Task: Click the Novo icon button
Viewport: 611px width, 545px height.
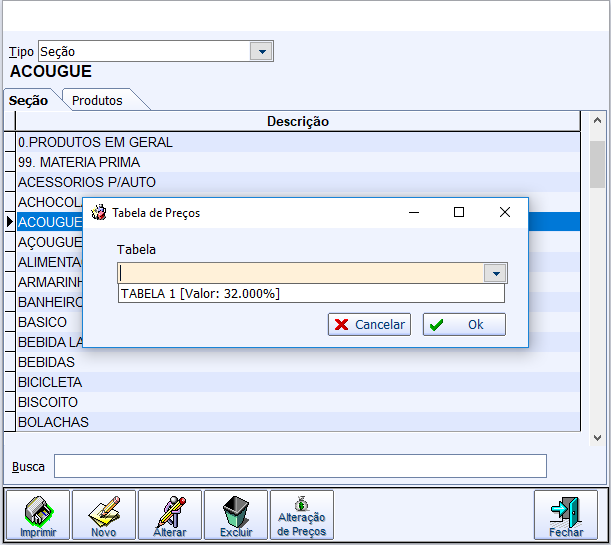Action: pos(104,514)
